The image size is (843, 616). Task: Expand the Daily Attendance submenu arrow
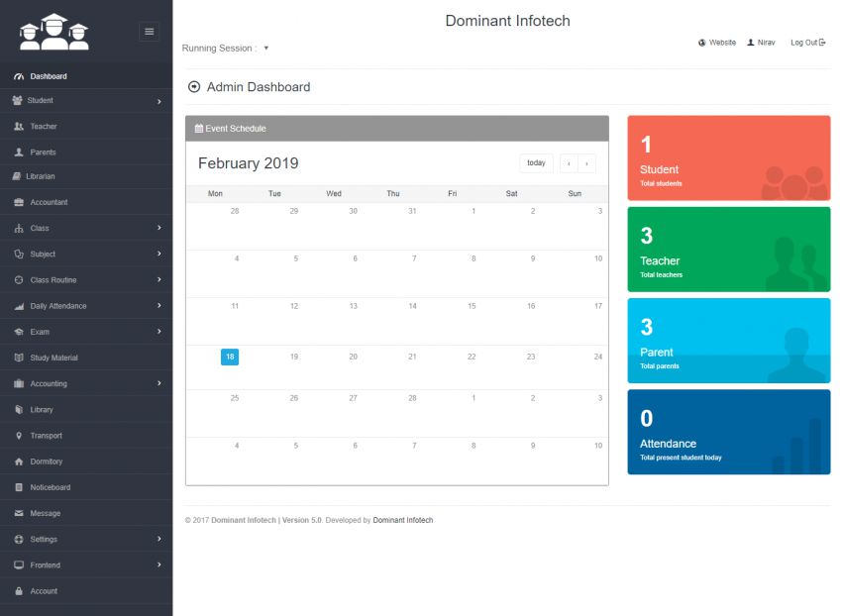(159, 305)
